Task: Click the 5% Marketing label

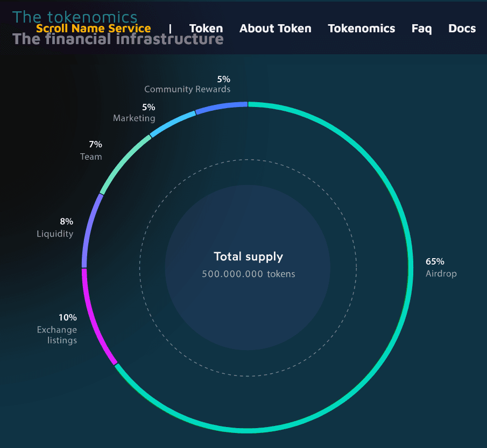Action: 135,112
